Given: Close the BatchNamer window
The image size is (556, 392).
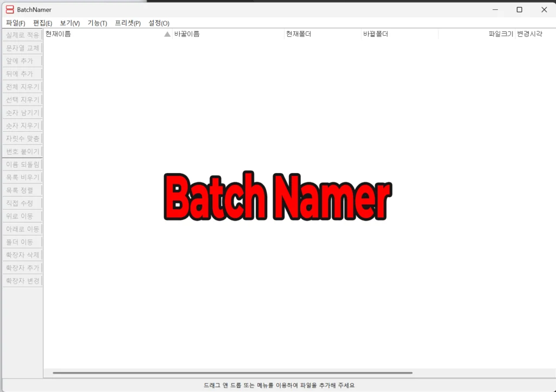Looking at the screenshot, I should tap(544, 10).
